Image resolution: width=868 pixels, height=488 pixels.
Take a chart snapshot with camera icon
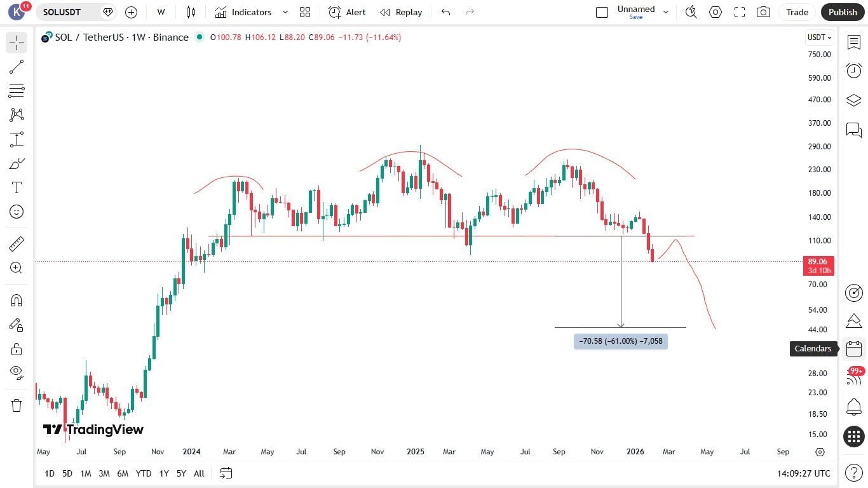(763, 12)
